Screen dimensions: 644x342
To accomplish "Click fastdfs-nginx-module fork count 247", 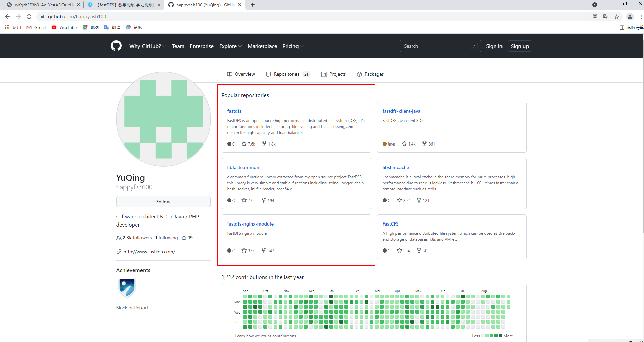I will pyautogui.click(x=268, y=251).
